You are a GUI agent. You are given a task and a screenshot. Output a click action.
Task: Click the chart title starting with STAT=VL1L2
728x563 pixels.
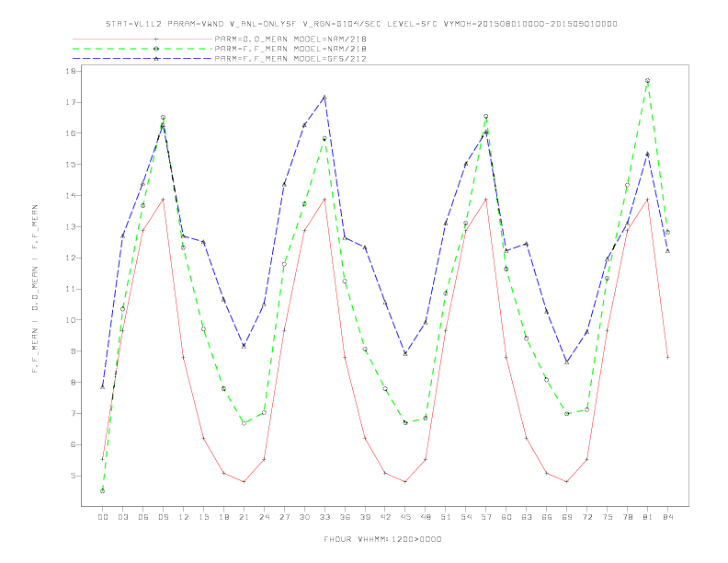[361, 24]
